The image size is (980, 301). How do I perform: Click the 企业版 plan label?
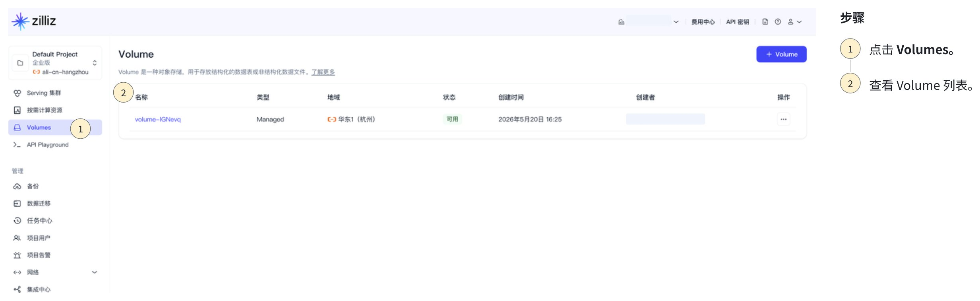click(41, 63)
